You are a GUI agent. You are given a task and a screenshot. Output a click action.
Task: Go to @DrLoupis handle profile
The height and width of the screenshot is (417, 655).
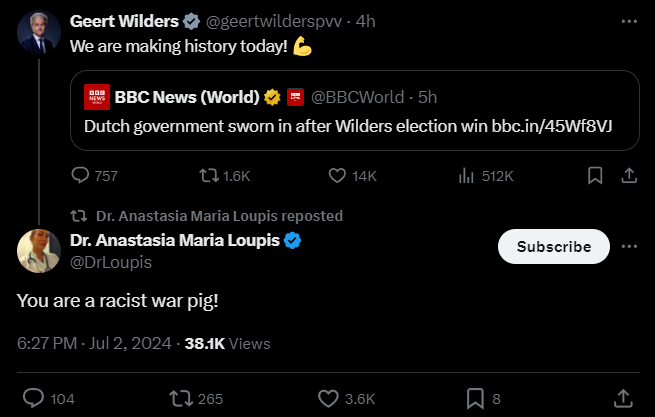[x=111, y=262]
